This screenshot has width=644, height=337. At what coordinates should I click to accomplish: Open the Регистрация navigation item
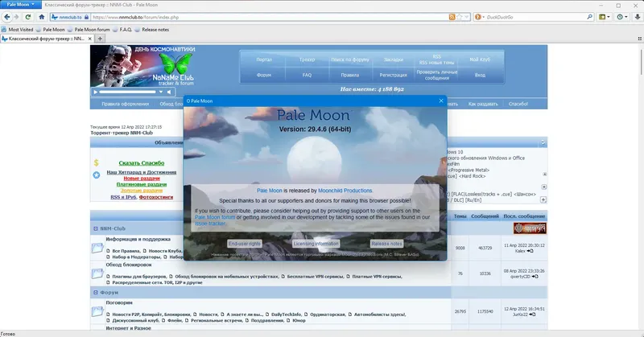tap(393, 75)
